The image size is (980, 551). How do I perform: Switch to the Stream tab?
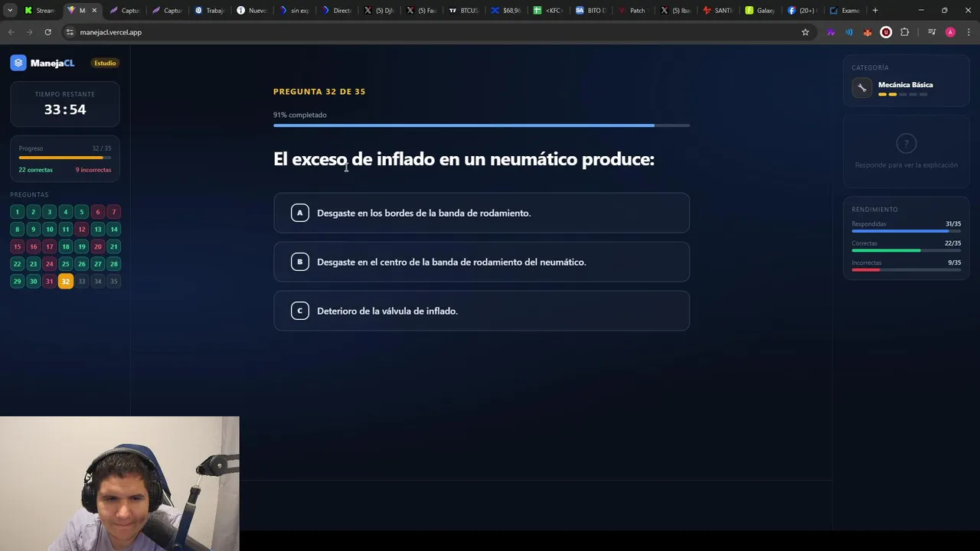tap(40, 10)
